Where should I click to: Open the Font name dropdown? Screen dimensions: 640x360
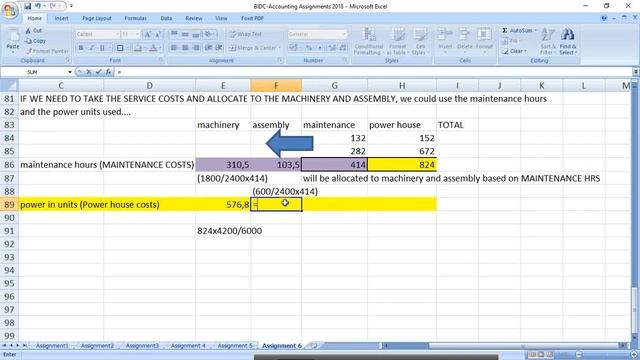[118, 34]
